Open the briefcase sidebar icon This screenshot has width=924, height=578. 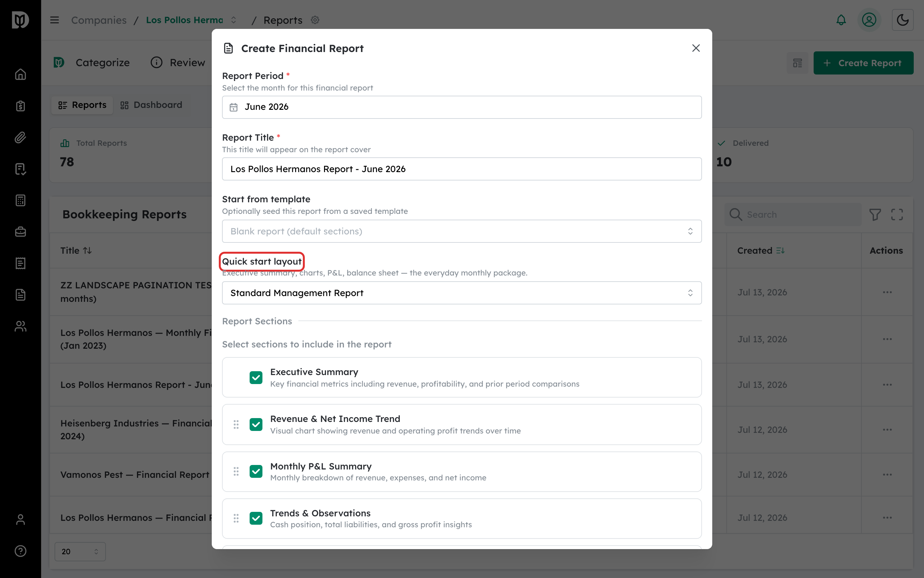tap(20, 232)
